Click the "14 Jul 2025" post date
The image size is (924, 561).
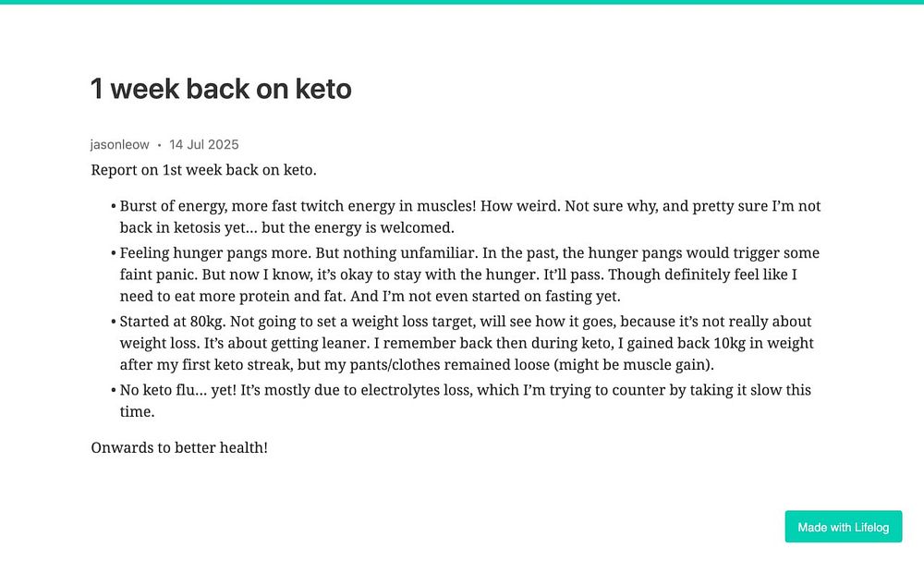[x=204, y=145]
